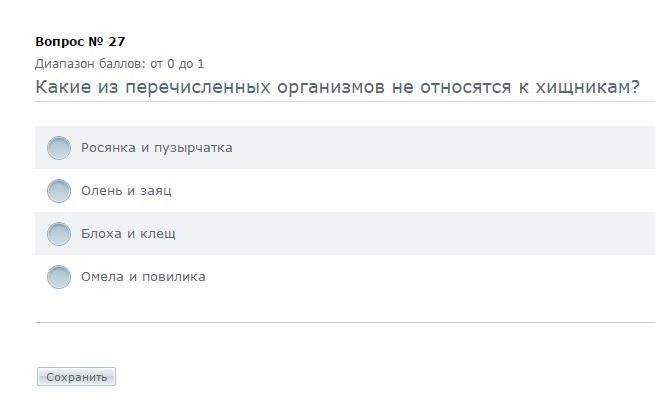655x405 pixels.
Task: Pick the Омела и повилика radio button
Action: (59, 277)
